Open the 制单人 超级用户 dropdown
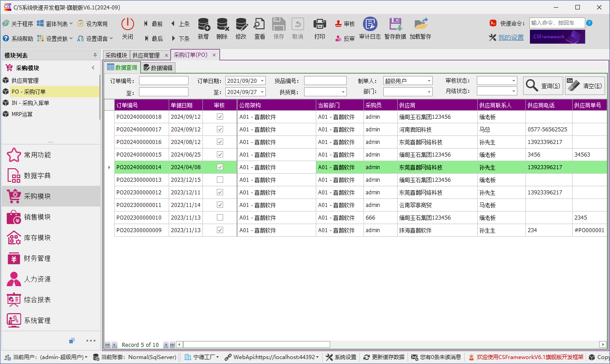 [429, 81]
